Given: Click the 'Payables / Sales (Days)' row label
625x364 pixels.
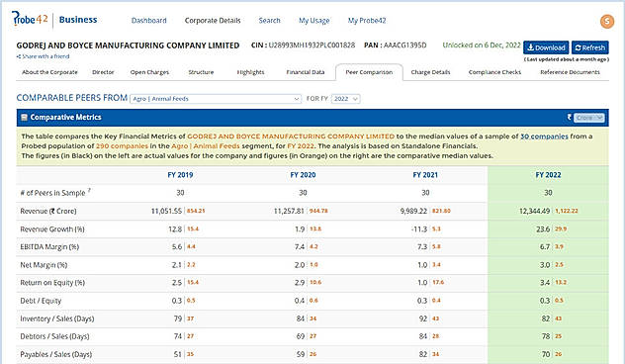Looking at the screenshot, I should click(x=55, y=354).
